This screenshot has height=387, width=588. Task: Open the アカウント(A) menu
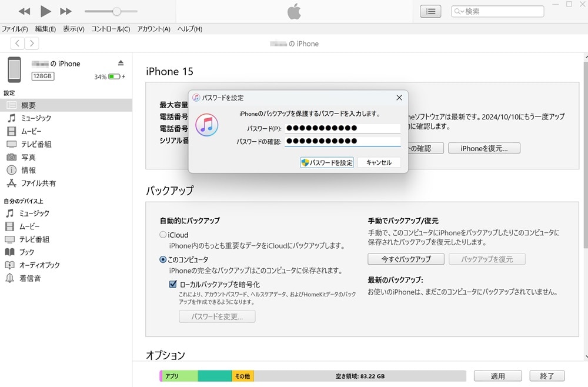(153, 29)
